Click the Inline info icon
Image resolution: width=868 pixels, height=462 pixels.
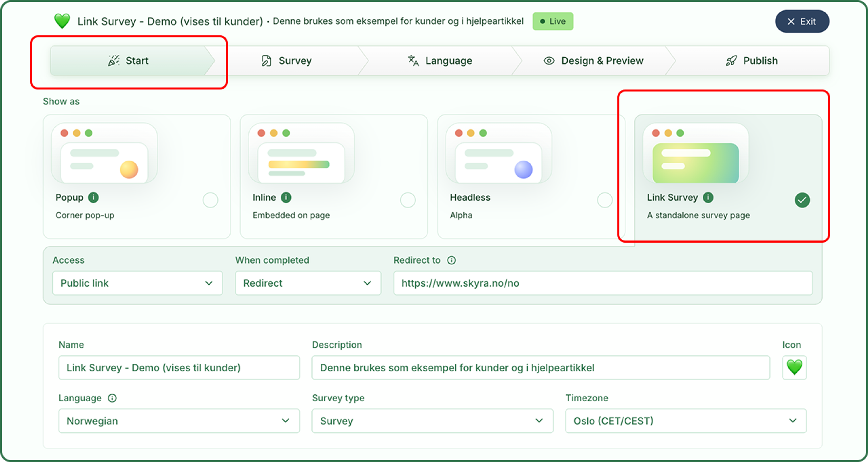286,197
